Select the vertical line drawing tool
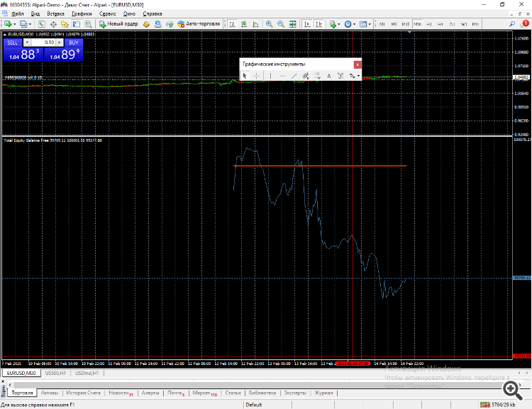 (270, 76)
